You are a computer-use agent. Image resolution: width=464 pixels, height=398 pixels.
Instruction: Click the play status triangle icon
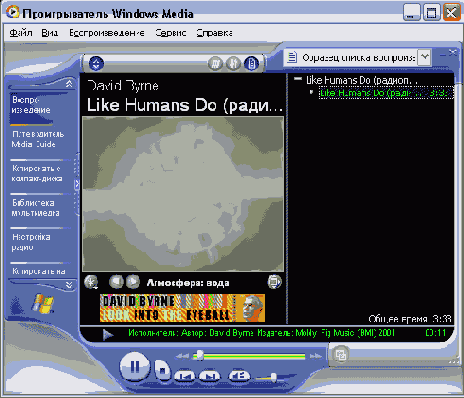[108, 334]
